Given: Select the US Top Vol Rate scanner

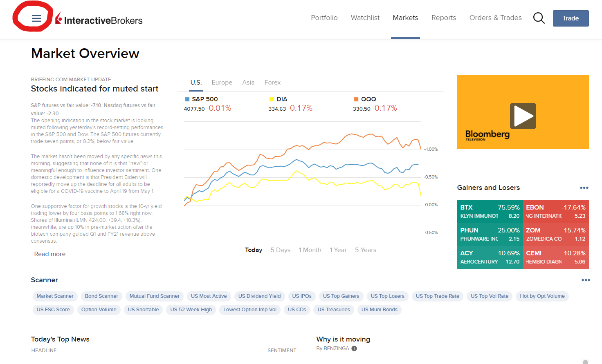Looking at the screenshot, I should point(490,296).
